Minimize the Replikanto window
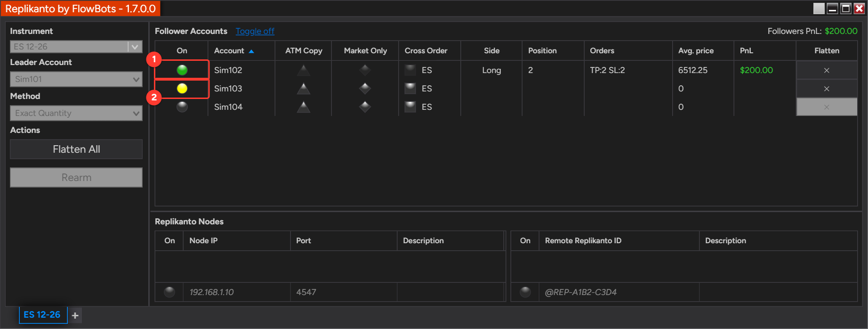This screenshot has width=868, height=329. 832,8
